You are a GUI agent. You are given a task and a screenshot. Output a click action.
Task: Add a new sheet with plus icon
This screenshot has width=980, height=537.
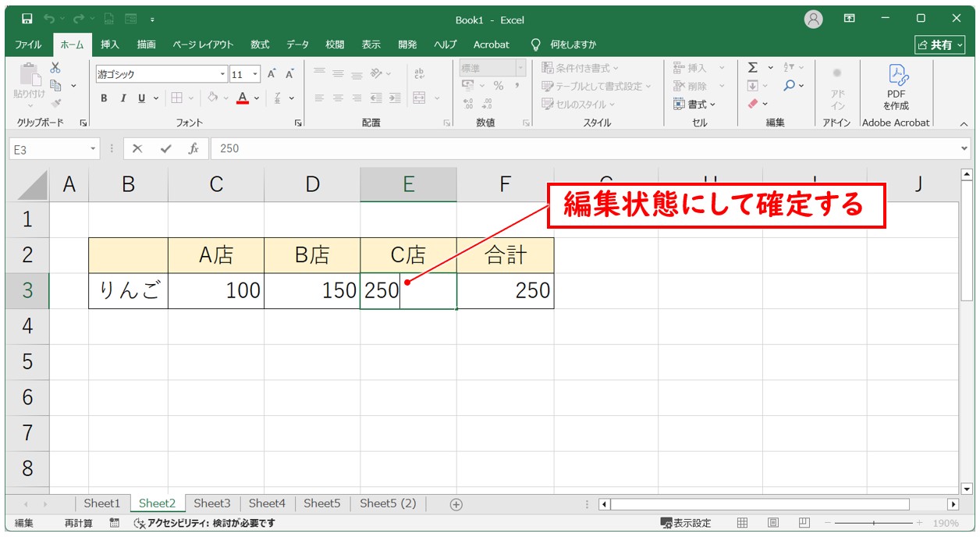tap(456, 504)
